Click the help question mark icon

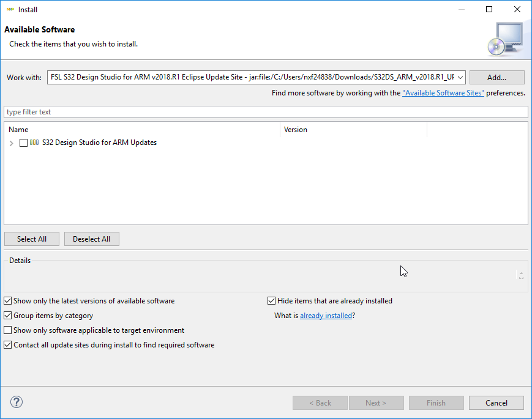click(17, 402)
